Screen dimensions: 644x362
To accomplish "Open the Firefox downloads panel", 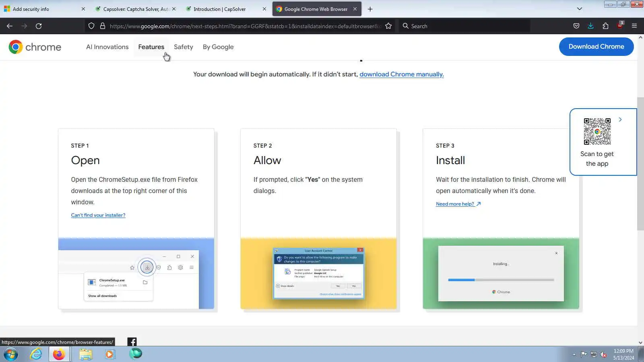I will click(590, 26).
